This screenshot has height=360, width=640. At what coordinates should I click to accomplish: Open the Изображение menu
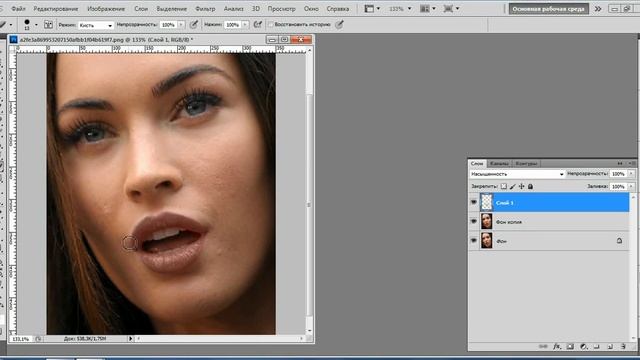tap(106, 9)
